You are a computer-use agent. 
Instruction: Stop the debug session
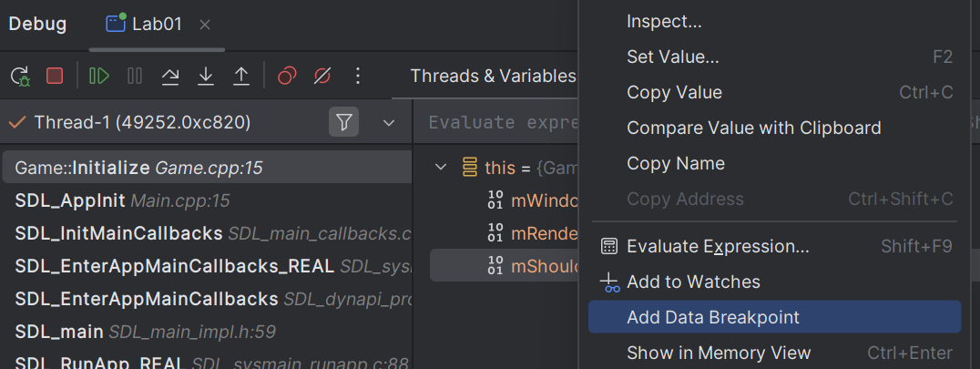point(55,77)
